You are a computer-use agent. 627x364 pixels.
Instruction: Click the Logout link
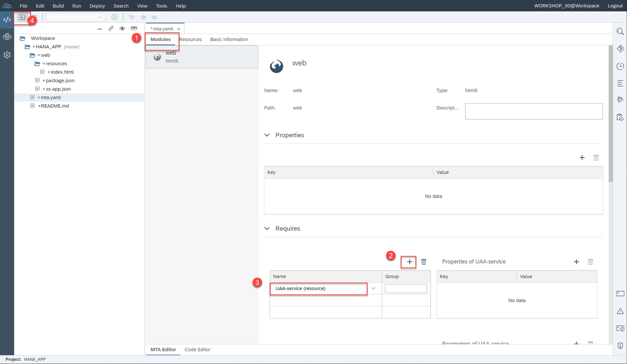(x=615, y=6)
